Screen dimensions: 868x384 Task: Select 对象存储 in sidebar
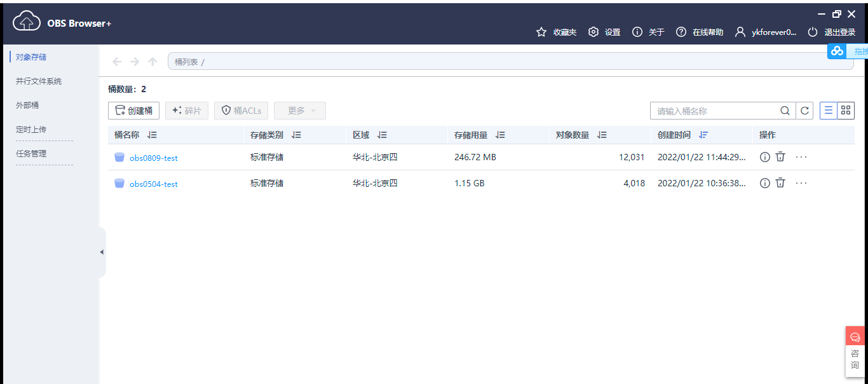pos(31,57)
